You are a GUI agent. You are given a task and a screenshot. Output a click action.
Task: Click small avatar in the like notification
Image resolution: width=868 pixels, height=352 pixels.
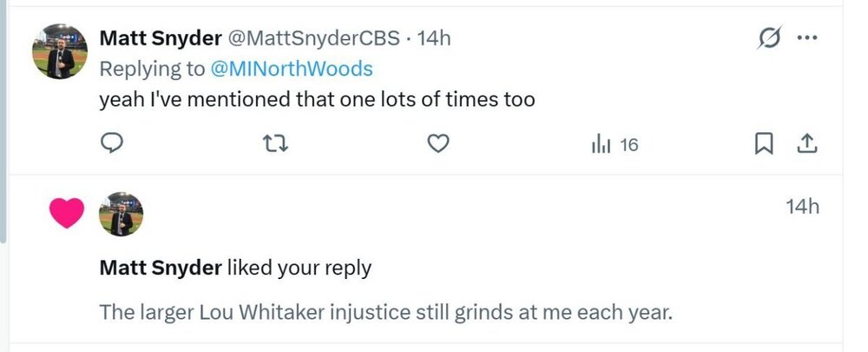click(121, 214)
